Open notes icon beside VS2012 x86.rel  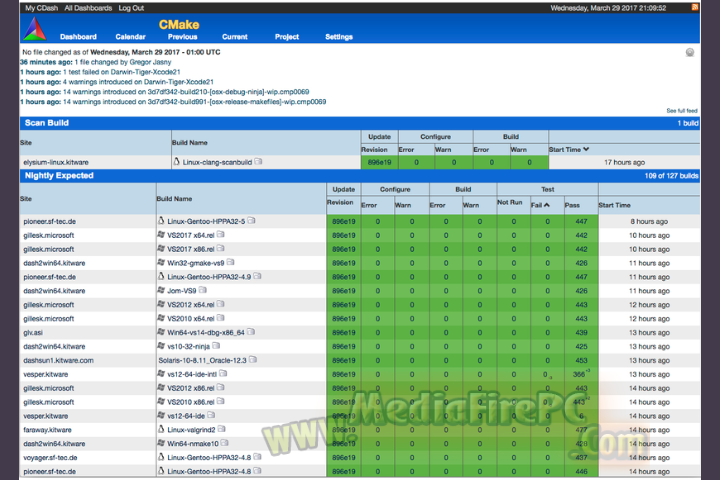pyautogui.click(x=220, y=388)
